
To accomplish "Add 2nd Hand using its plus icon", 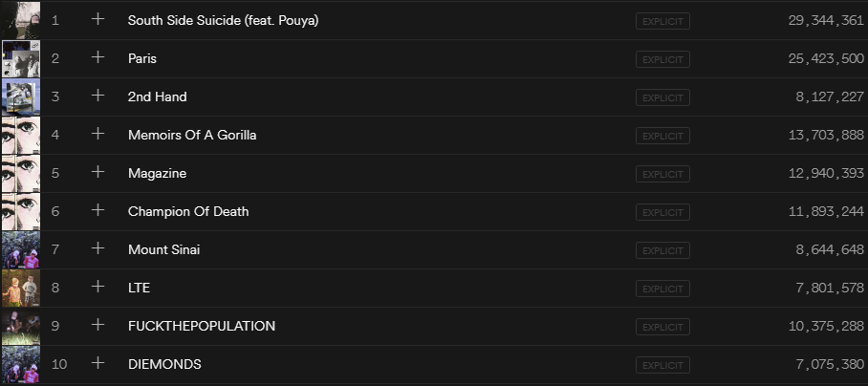I will (x=98, y=96).
